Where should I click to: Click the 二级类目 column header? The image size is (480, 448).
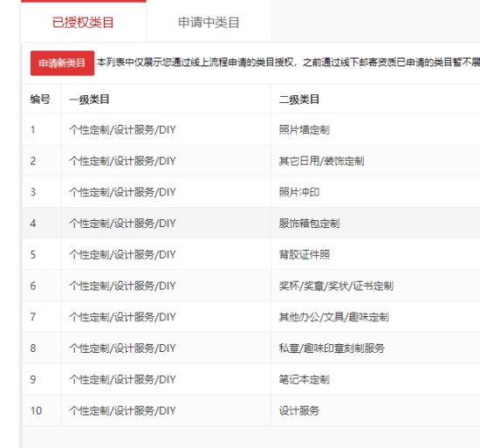click(298, 100)
